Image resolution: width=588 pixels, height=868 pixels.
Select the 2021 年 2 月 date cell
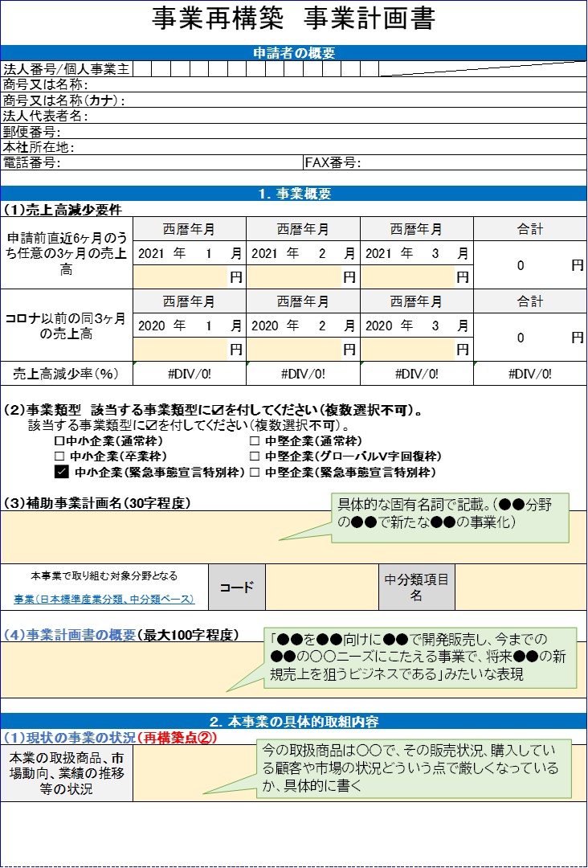(303, 253)
